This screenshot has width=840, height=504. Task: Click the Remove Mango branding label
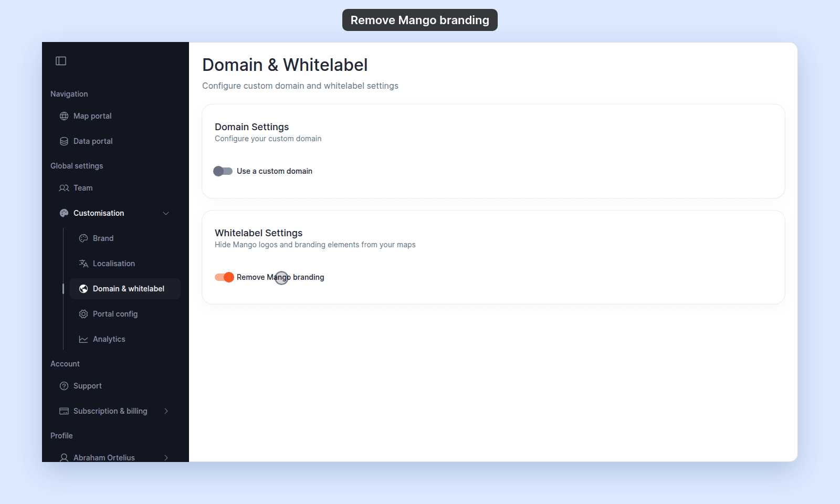(x=280, y=277)
